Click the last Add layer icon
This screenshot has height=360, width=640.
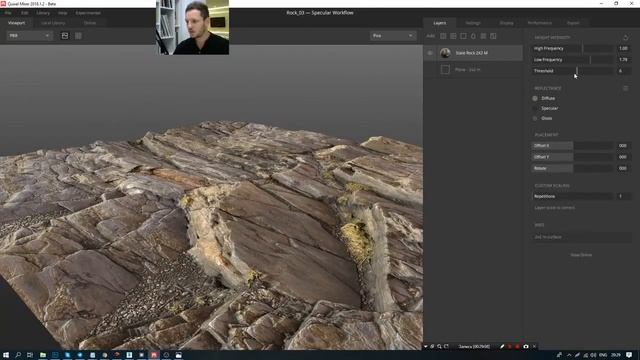493,36
